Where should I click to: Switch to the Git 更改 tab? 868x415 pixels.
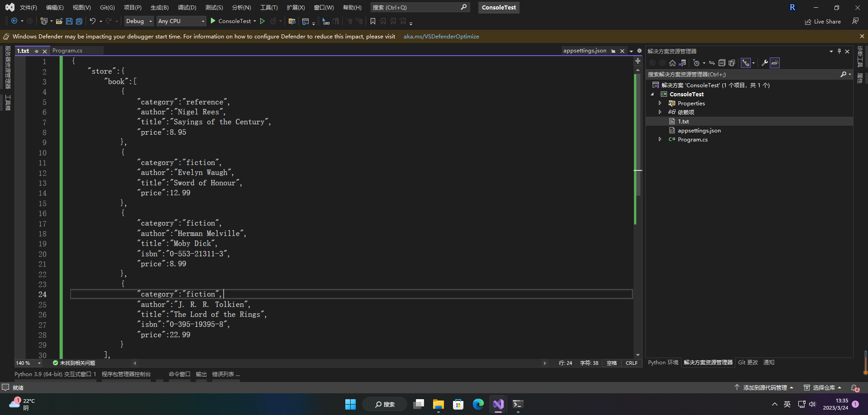748,363
